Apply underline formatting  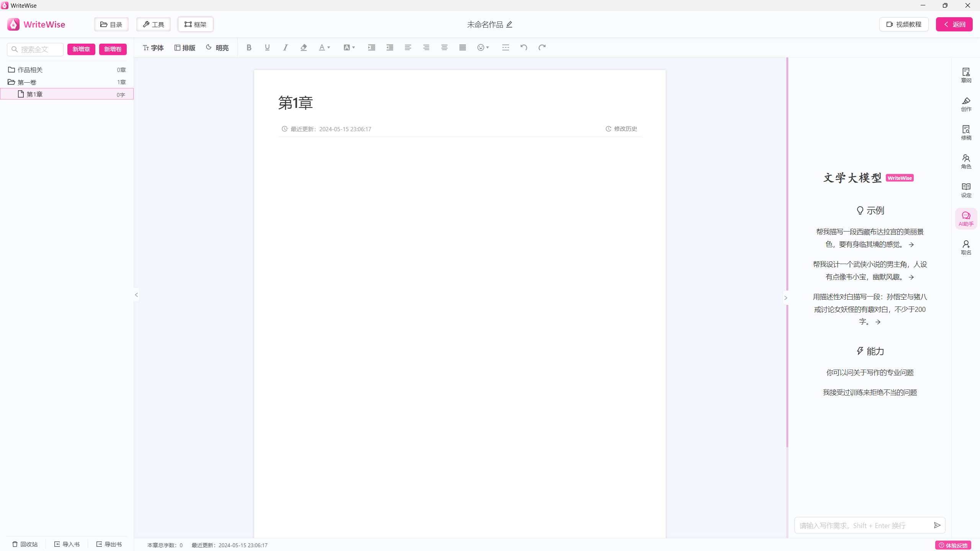click(267, 47)
